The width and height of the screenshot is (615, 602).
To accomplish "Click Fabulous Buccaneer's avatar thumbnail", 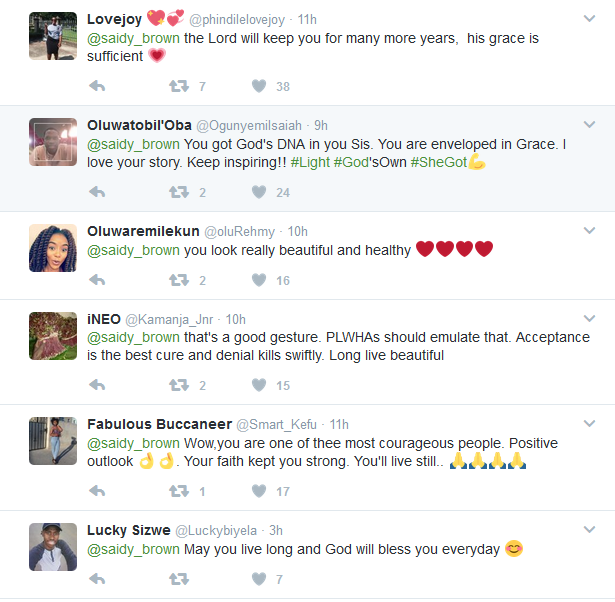I will [x=53, y=441].
